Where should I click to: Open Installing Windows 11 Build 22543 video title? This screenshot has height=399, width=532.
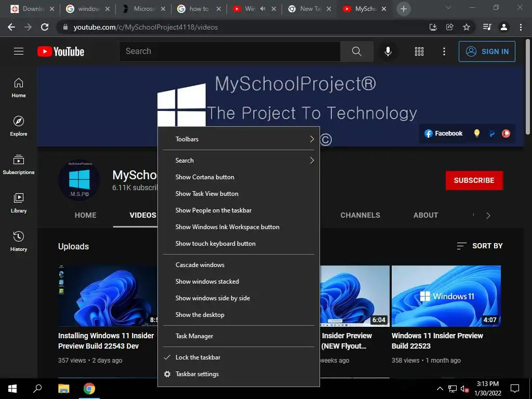[106, 341]
